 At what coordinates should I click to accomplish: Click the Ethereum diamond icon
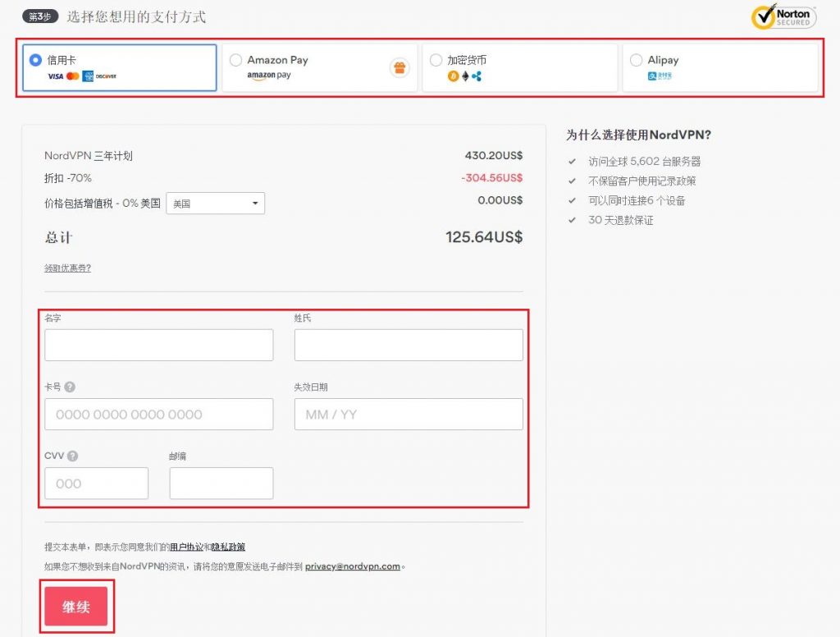466,76
